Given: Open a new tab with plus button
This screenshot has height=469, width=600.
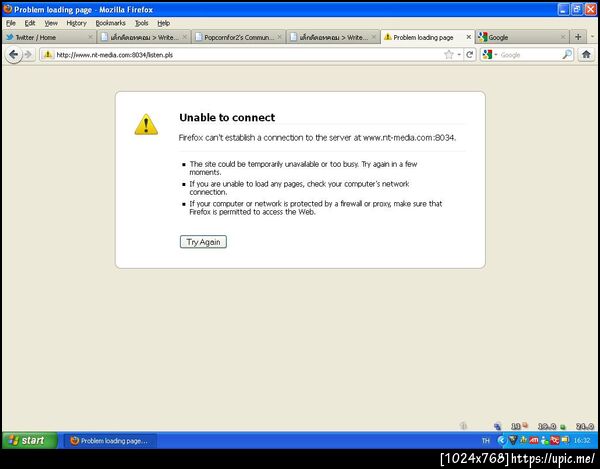Looking at the screenshot, I should point(578,37).
